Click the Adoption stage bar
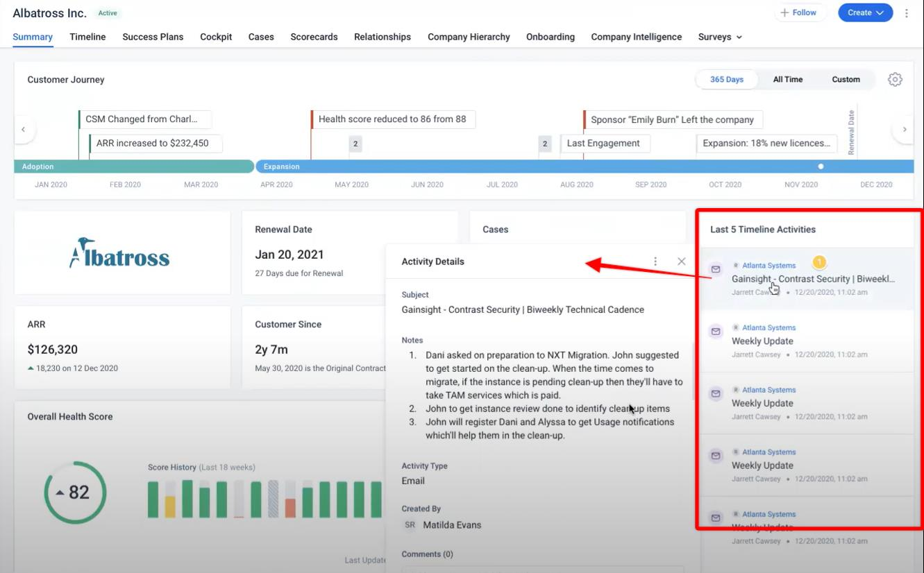The width and height of the screenshot is (924, 573). pos(134,166)
